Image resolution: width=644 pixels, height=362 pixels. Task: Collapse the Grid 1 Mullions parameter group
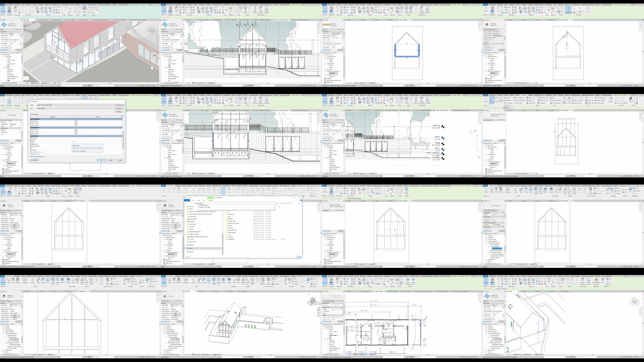[x=122, y=119]
